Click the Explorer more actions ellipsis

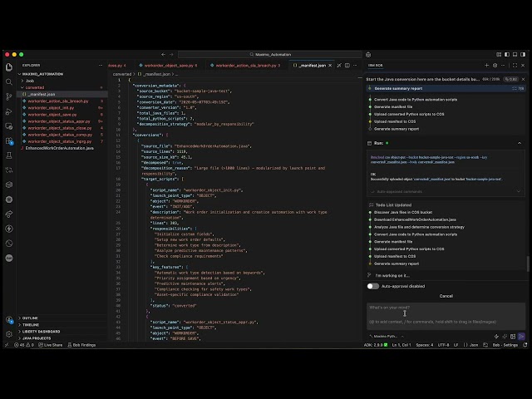101,65
